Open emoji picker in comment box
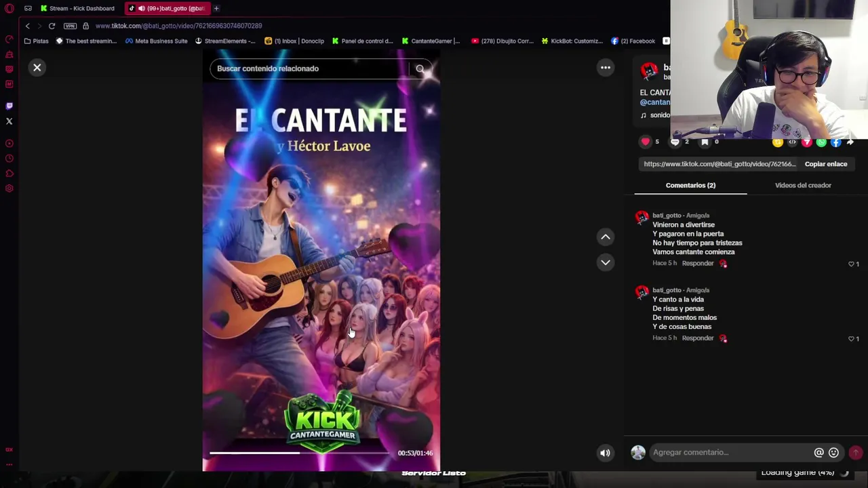868x488 pixels. 833,453
